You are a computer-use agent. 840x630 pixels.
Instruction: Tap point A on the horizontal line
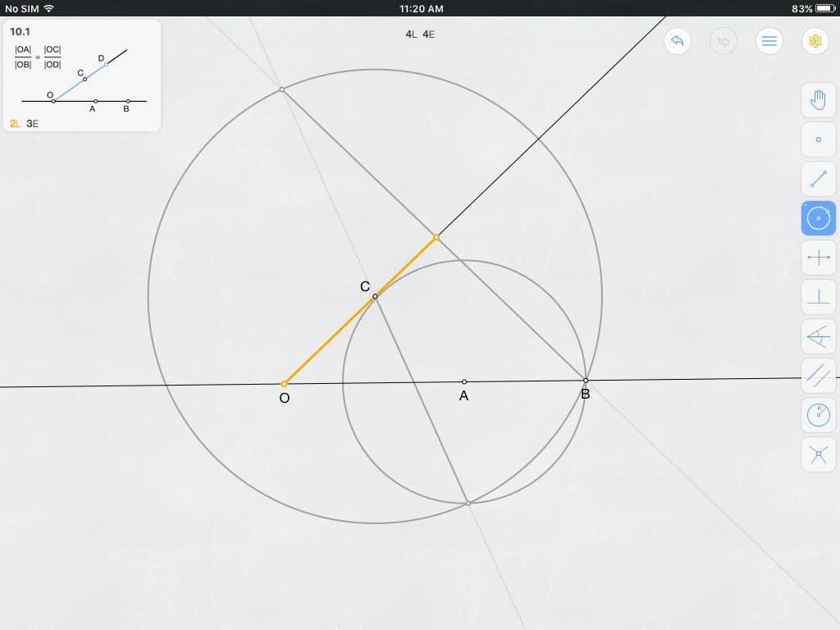click(x=464, y=381)
